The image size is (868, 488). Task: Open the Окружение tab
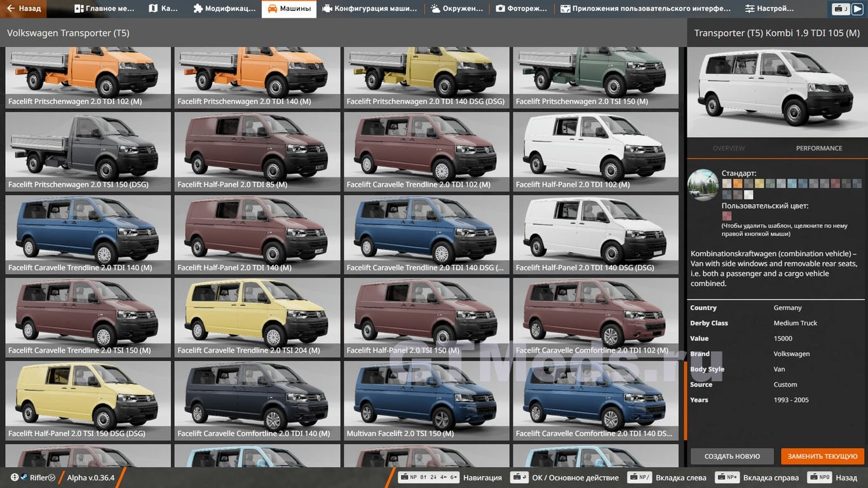coord(457,9)
